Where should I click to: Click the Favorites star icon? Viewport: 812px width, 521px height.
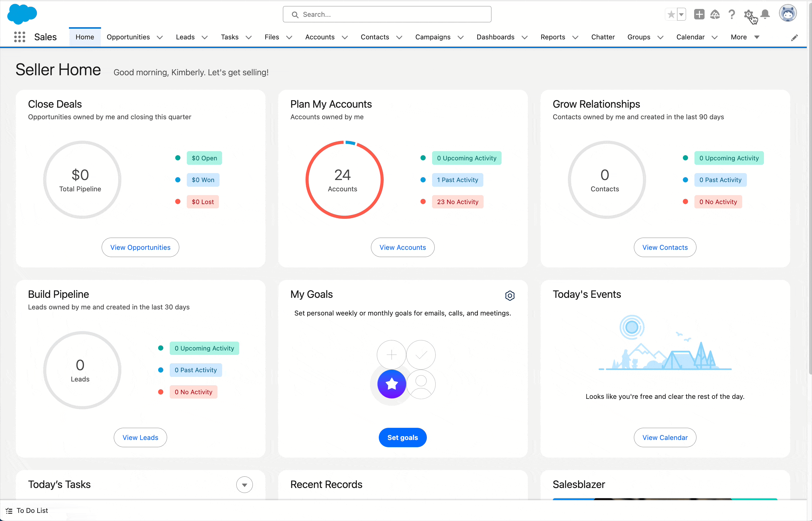pyautogui.click(x=671, y=14)
